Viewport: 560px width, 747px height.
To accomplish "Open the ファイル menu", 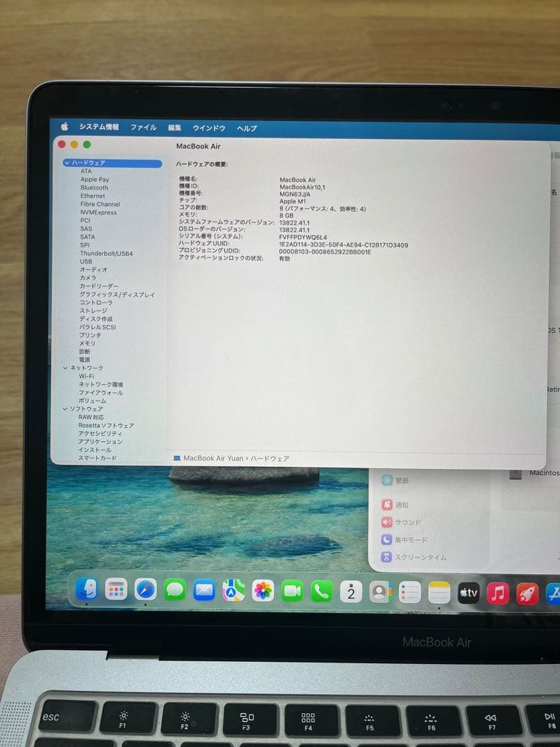I will 143,127.
